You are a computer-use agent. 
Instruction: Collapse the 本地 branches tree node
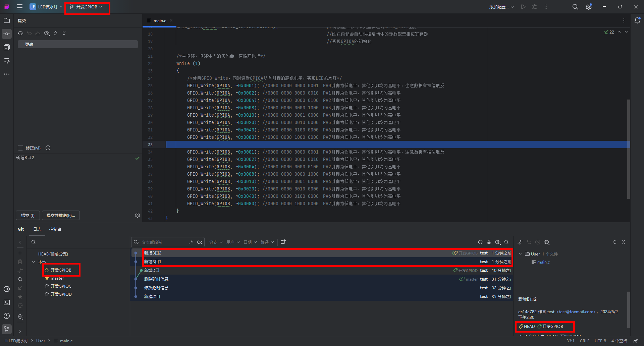click(x=34, y=262)
